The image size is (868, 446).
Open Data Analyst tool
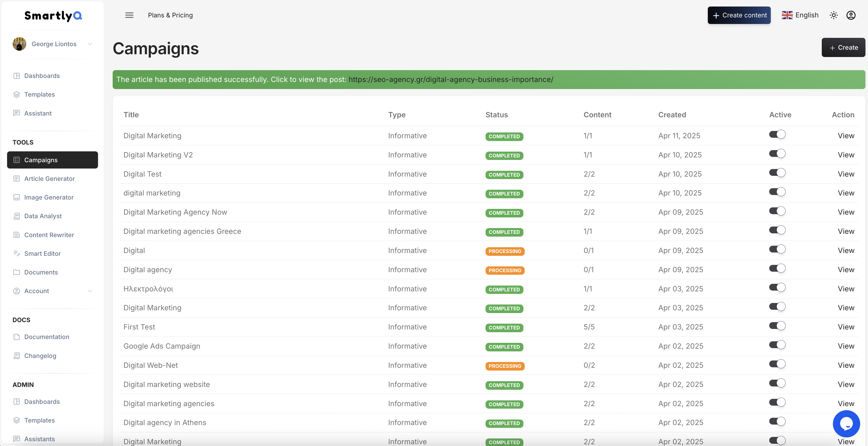(x=43, y=216)
